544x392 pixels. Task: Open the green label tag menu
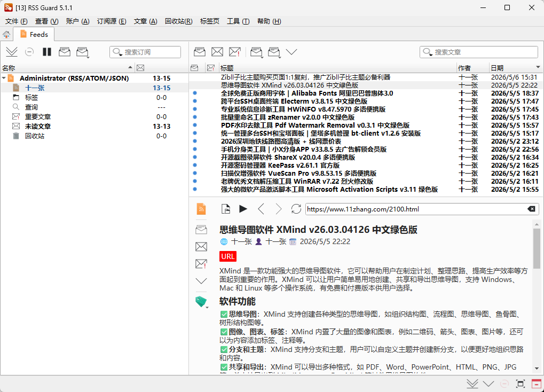[202, 302]
